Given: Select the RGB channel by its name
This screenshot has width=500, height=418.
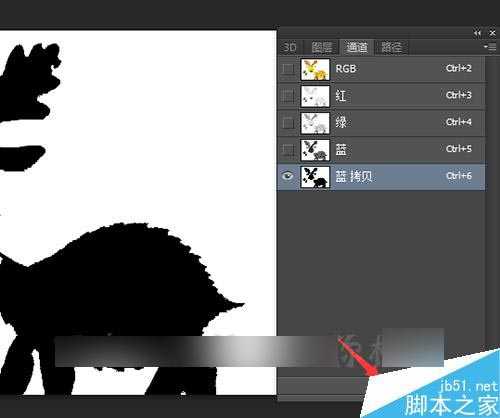Looking at the screenshot, I should [346, 69].
